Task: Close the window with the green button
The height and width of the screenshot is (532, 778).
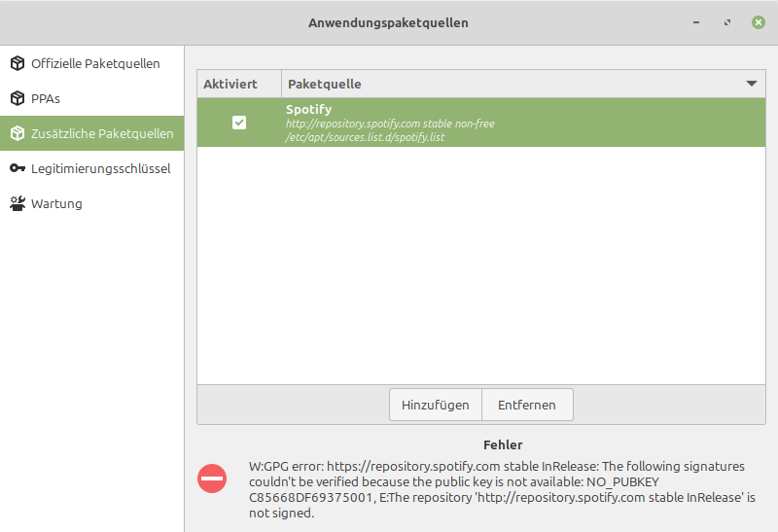Action: 758,22
